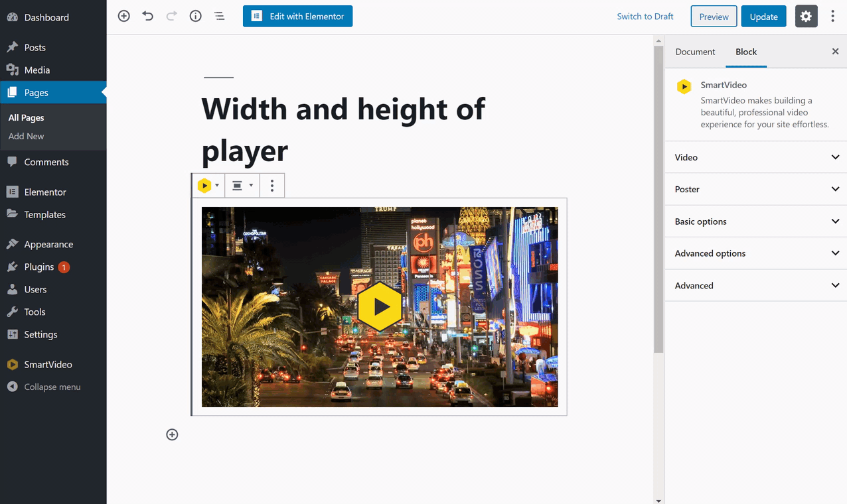This screenshot has height=504, width=847.
Task: Open the Elementor menu item
Action: [53, 192]
